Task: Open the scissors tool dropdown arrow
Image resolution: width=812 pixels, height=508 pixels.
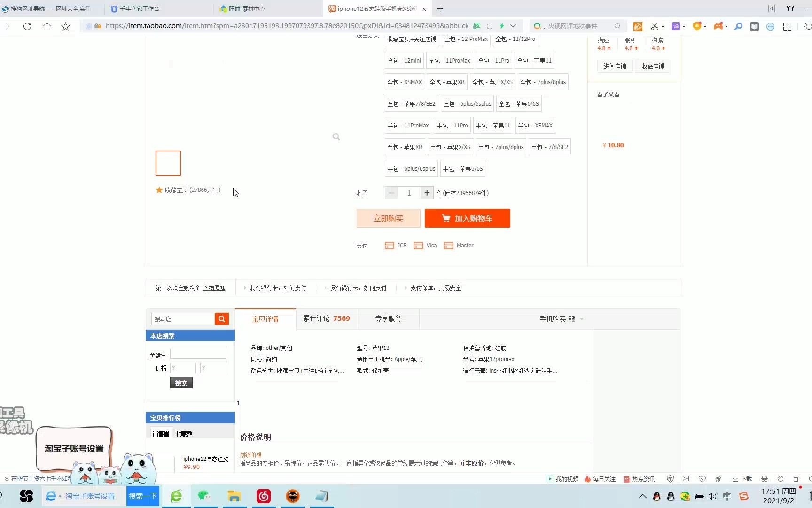Action: coord(663,27)
